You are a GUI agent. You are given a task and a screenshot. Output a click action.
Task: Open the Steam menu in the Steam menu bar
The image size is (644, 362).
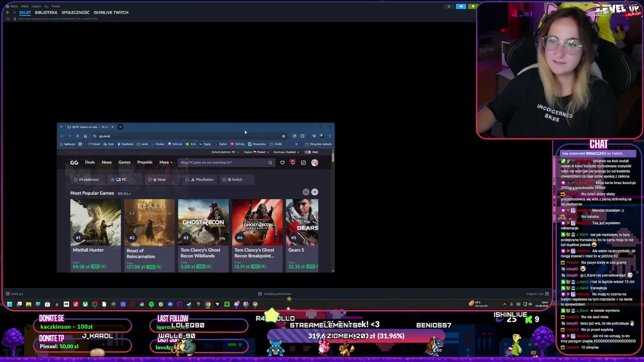[14, 6]
